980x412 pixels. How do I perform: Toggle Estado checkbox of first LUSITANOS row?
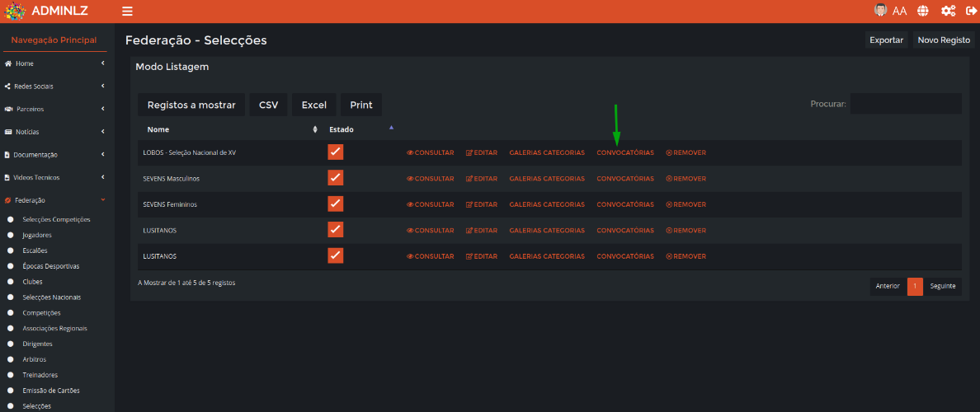tap(336, 230)
